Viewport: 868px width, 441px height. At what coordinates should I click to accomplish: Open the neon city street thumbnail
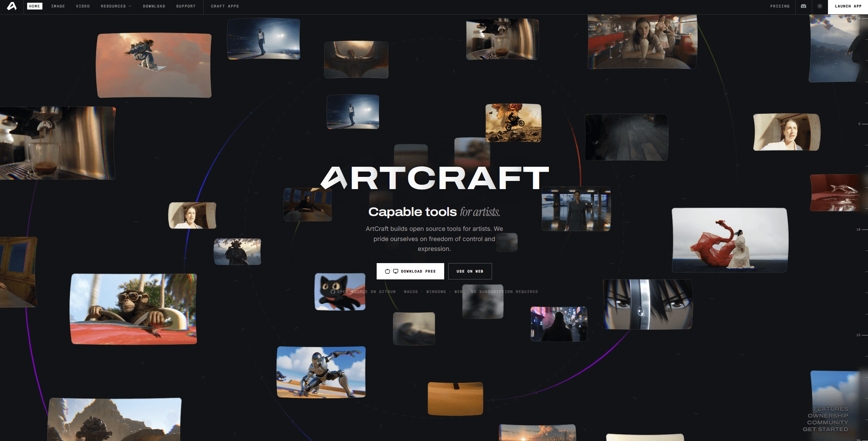click(559, 324)
